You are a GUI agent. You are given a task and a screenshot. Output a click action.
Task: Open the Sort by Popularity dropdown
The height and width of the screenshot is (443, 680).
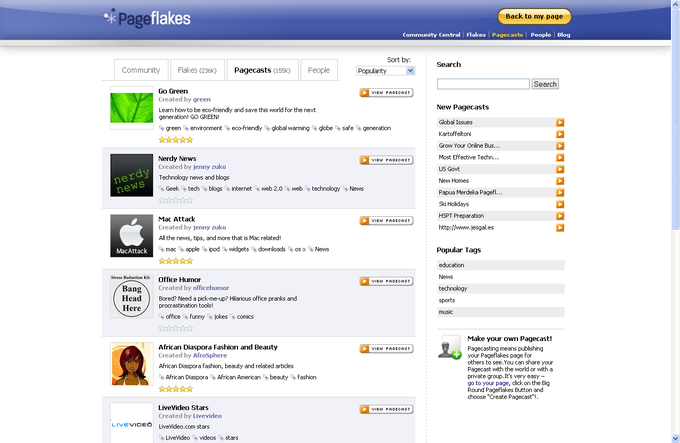(385, 71)
